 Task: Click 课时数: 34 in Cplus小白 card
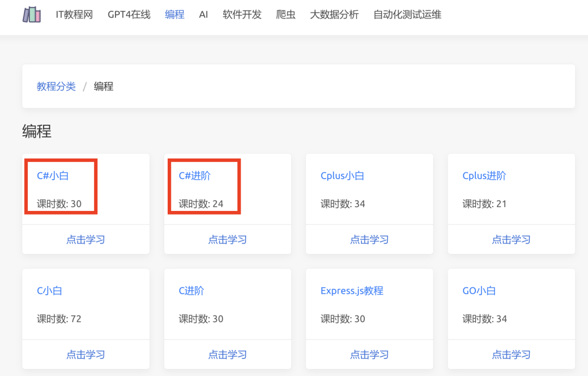point(343,204)
